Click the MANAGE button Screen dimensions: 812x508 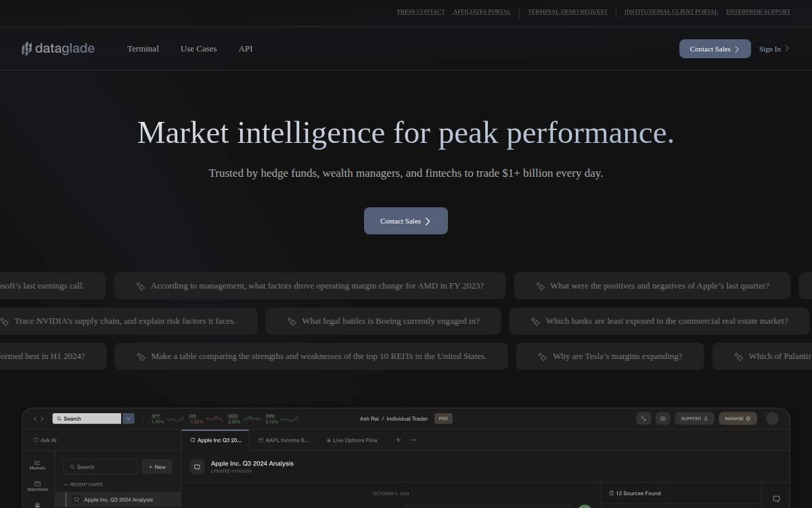point(738,419)
